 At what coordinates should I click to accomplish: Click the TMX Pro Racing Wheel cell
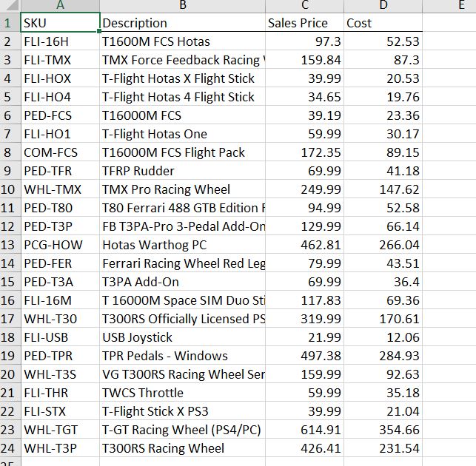click(182, 189)
